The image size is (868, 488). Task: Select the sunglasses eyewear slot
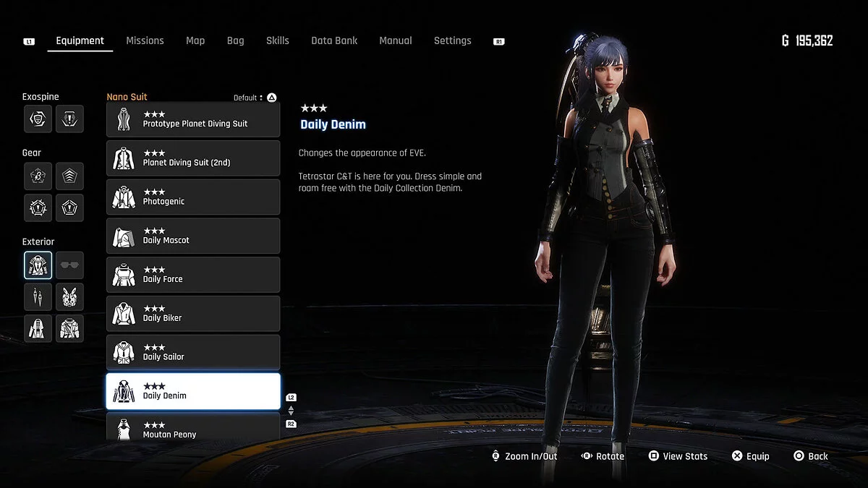69,265
